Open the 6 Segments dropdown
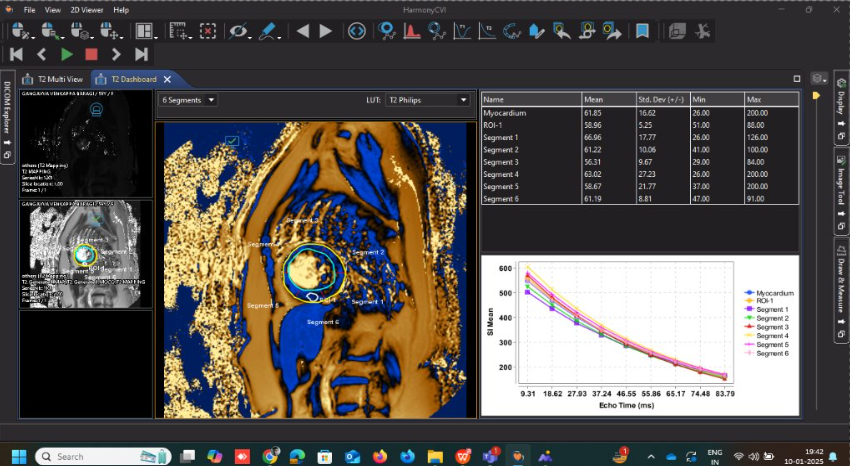The height and width of the screenshot is (466, 850). [188, 100]
